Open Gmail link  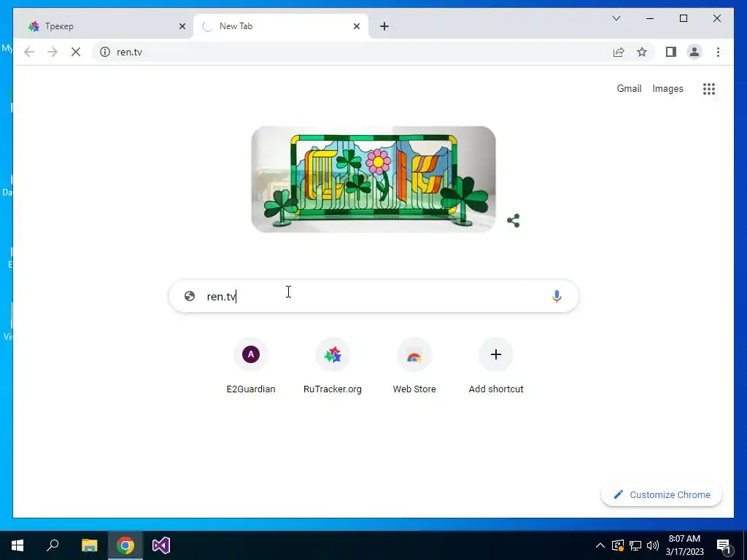[x=629, y=88]
